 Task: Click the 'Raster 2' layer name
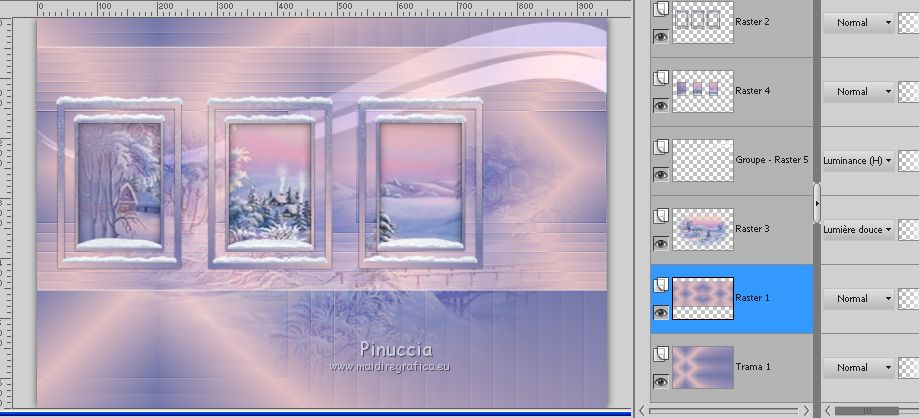tap(753, 22)
